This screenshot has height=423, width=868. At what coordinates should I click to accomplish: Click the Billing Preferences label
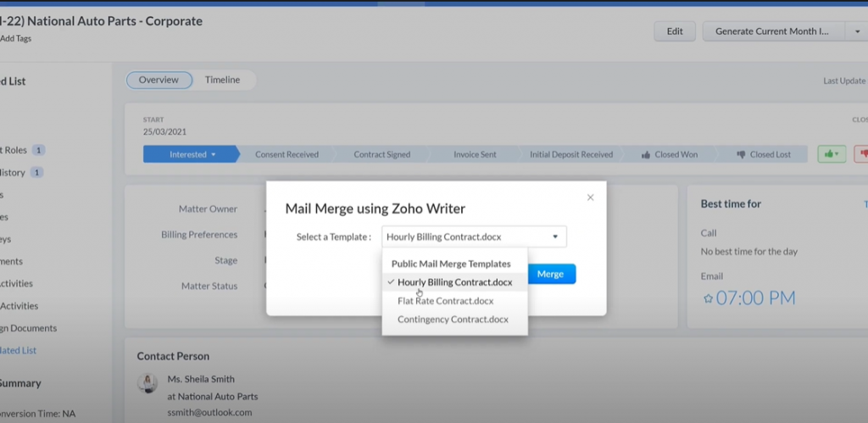pos(199,235)
